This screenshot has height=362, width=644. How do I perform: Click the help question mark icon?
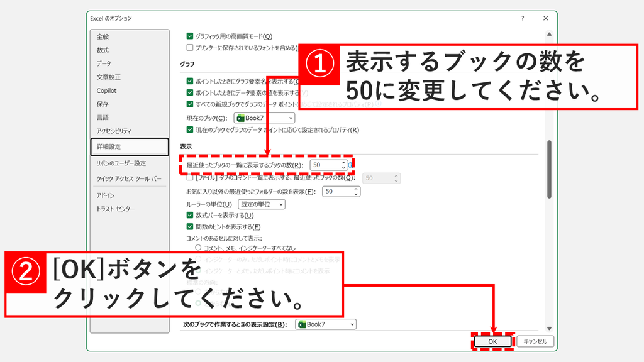click(523, 18)
